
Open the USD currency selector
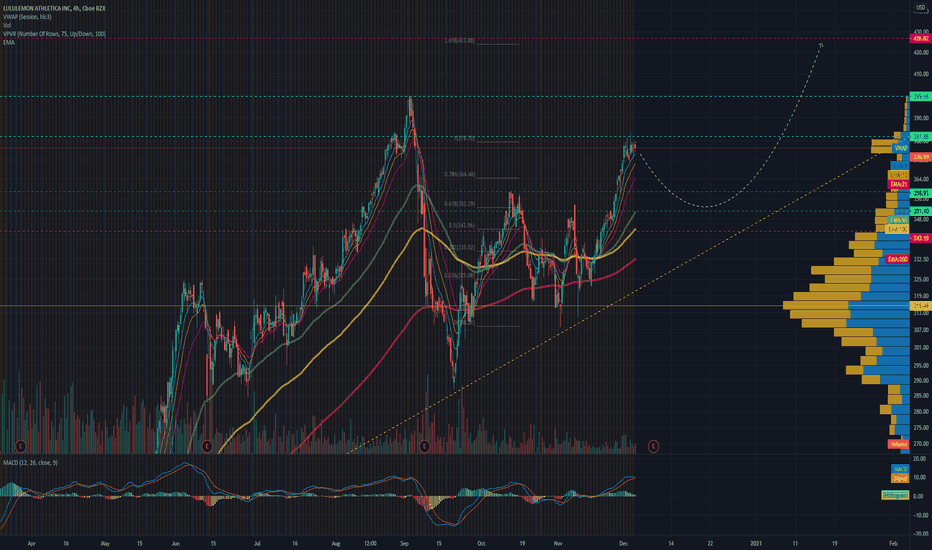click(920, 8)
